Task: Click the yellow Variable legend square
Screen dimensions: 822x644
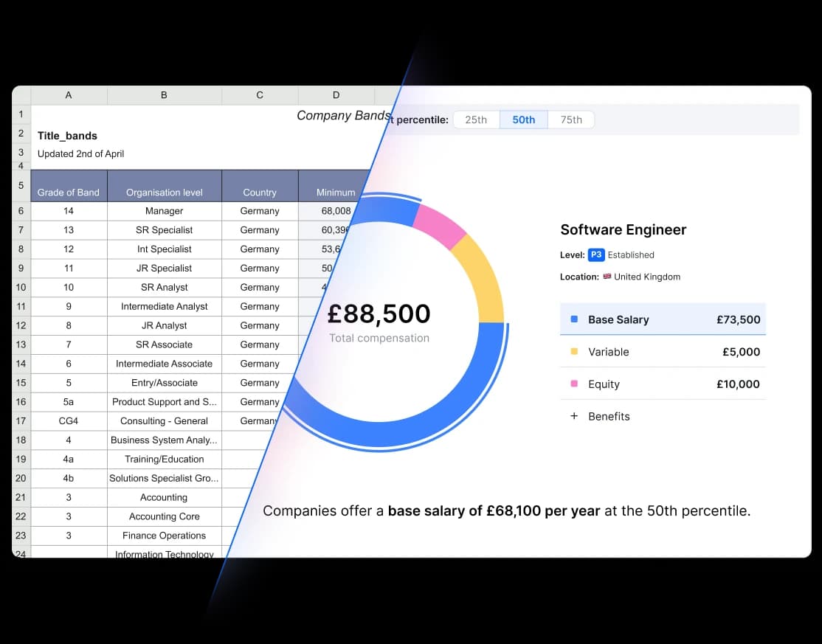Action: [x=574, y=352]
